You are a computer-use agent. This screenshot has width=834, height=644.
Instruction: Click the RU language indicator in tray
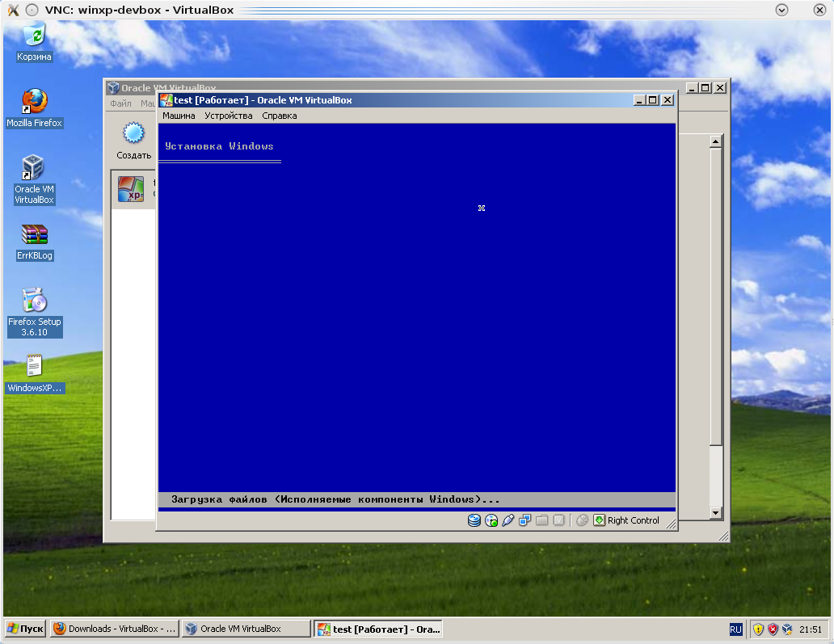735,629
